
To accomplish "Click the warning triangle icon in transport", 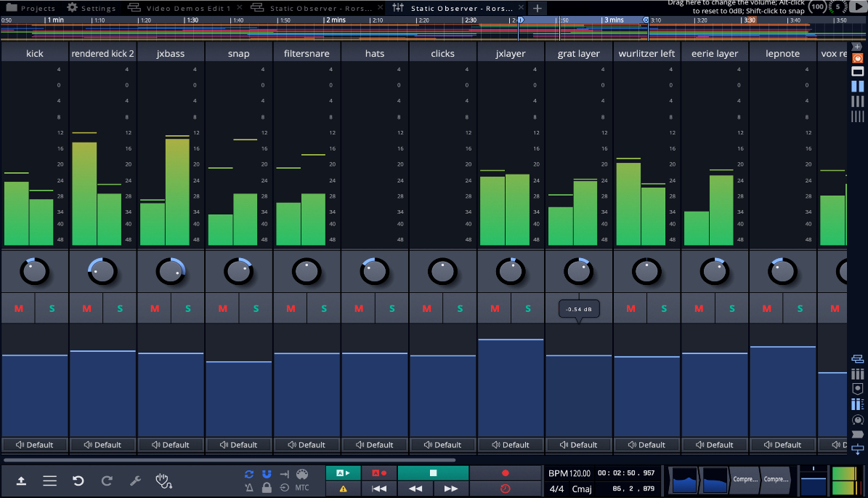I will point(344,489).
